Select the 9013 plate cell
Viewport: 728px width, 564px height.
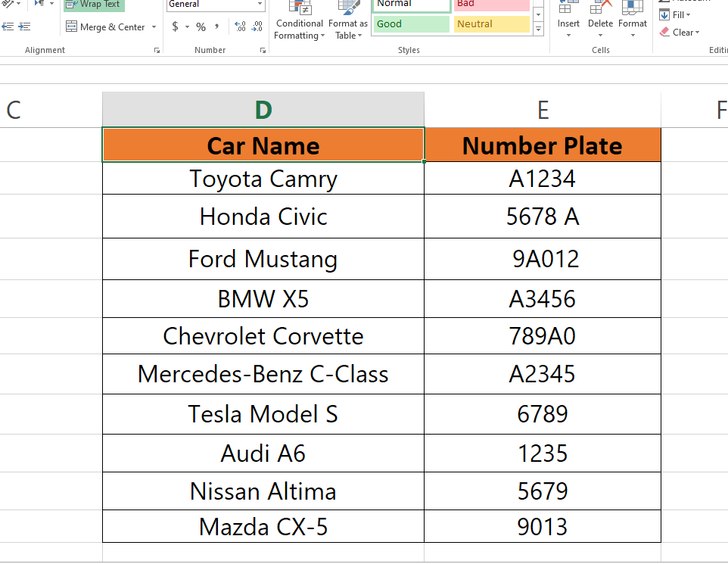pos(543,526)
